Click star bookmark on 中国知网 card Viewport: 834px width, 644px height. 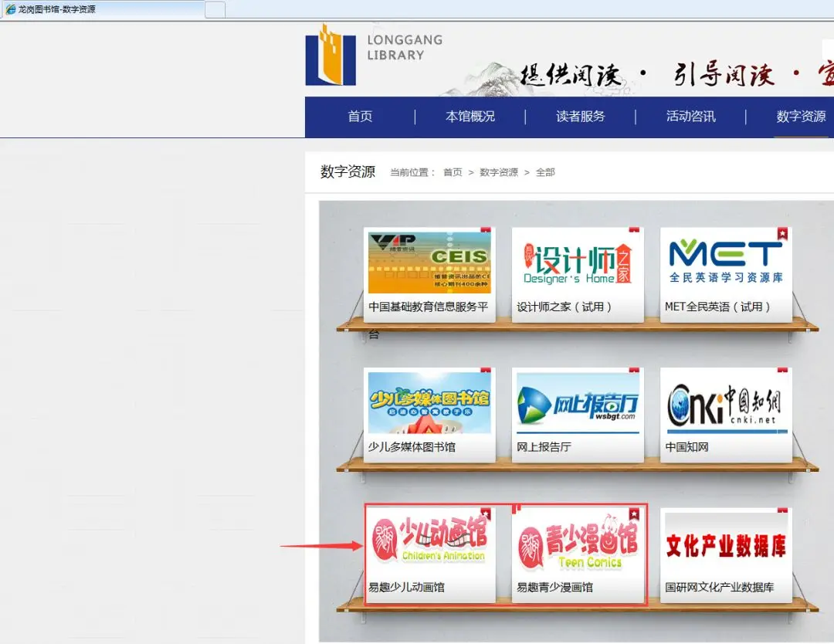782,370
